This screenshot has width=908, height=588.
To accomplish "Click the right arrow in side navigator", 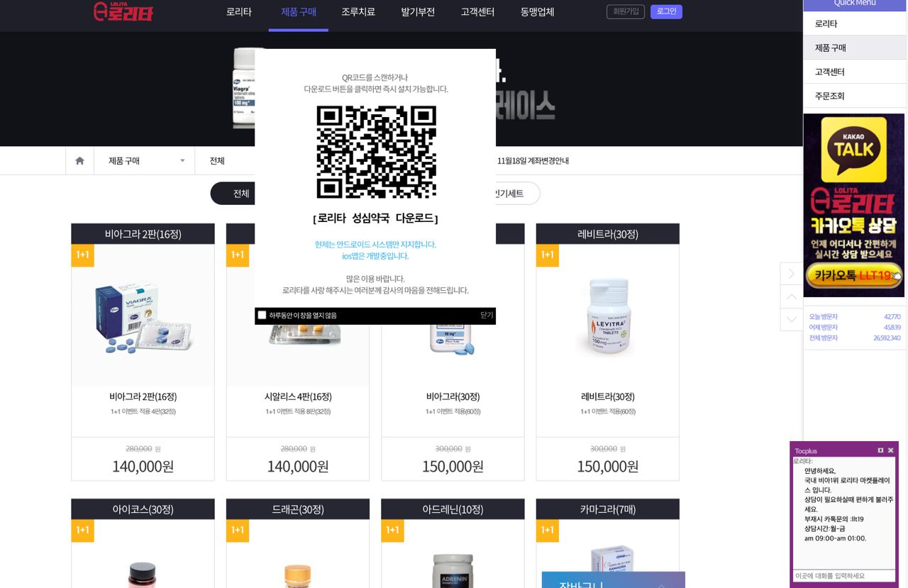I will (x=791, y=274).
